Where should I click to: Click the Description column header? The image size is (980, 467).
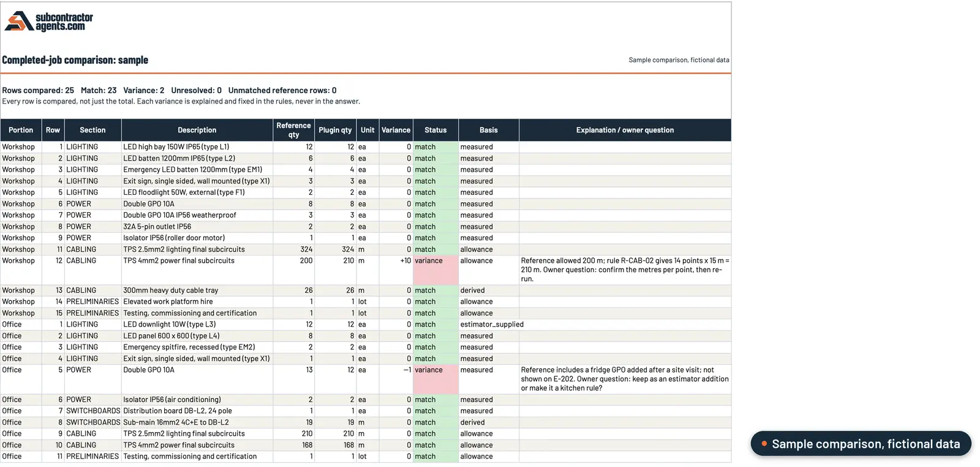197,130
